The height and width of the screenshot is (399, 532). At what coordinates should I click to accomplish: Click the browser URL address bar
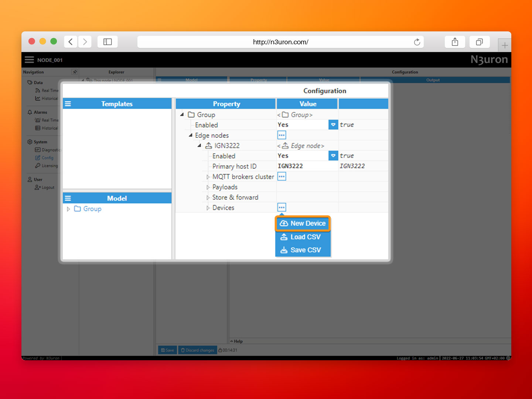pos(280,42)
